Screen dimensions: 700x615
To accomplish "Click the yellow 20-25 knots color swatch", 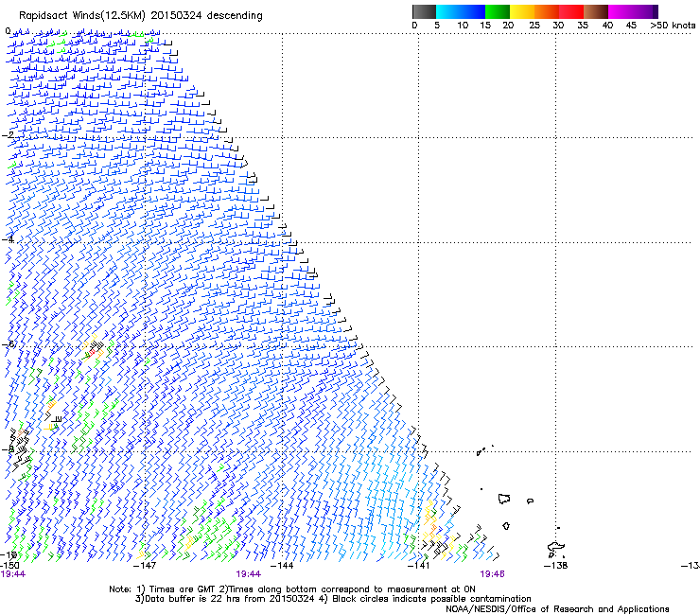I will click(x=522, y=11).
